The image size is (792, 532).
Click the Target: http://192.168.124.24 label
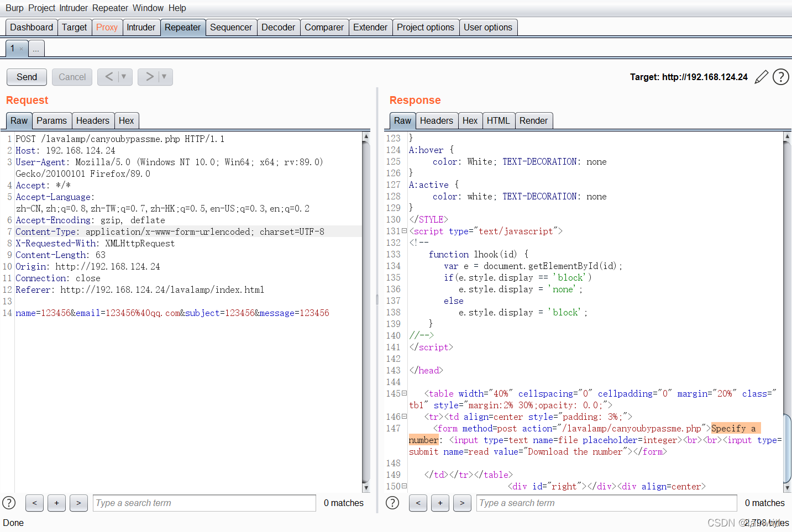point(689,77)
